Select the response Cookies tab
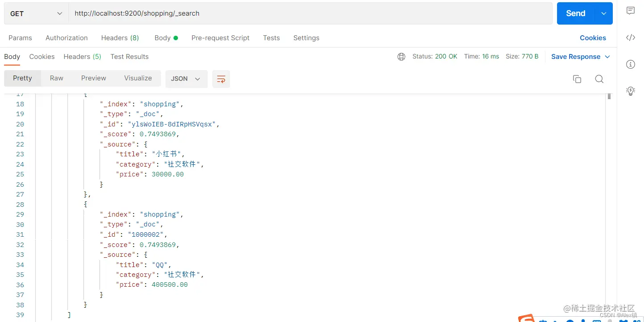Viewport: 644px width, 322px height. point(42,57)
